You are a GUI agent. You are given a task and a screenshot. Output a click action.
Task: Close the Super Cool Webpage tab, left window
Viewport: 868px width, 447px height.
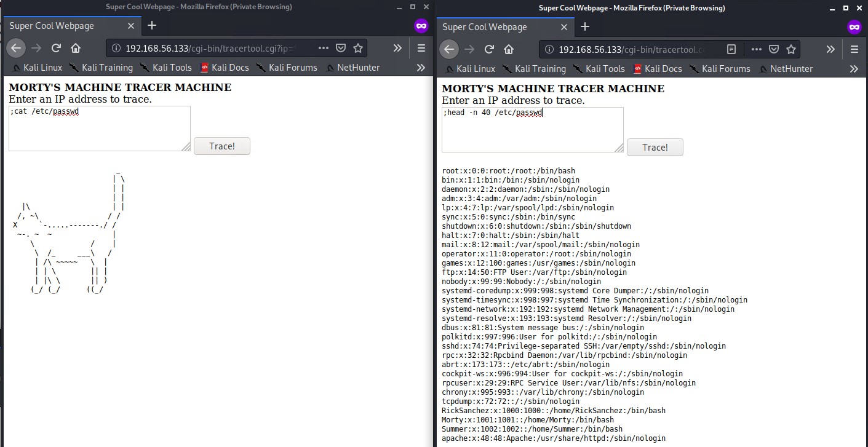pos(131,26)
